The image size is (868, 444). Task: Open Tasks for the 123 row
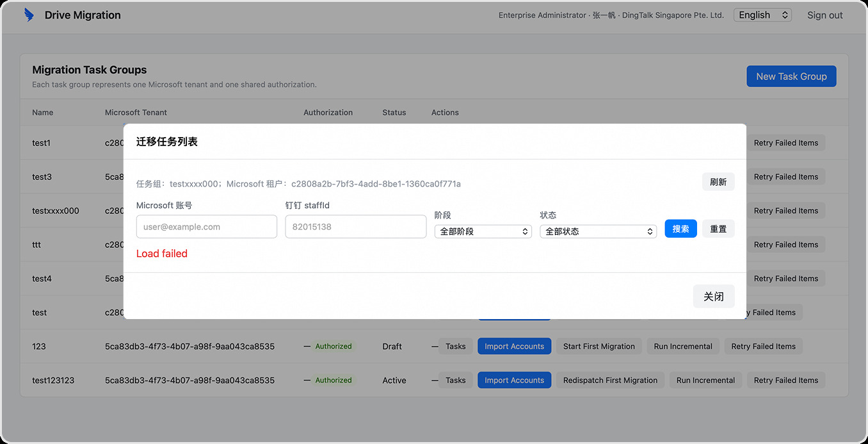click(456, 347)
